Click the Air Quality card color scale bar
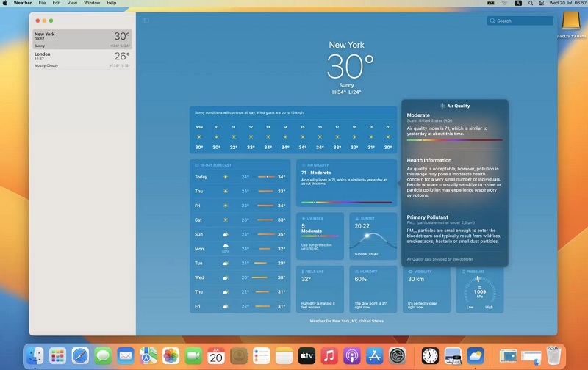588x370 pixels. pos(346,202)
